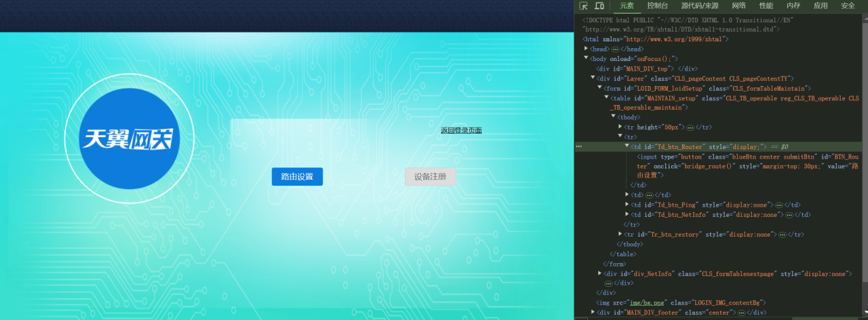Collapse the body onload node arrow
Image resolution: width=868 pixels, height=320 pixels.
(587, 59)
